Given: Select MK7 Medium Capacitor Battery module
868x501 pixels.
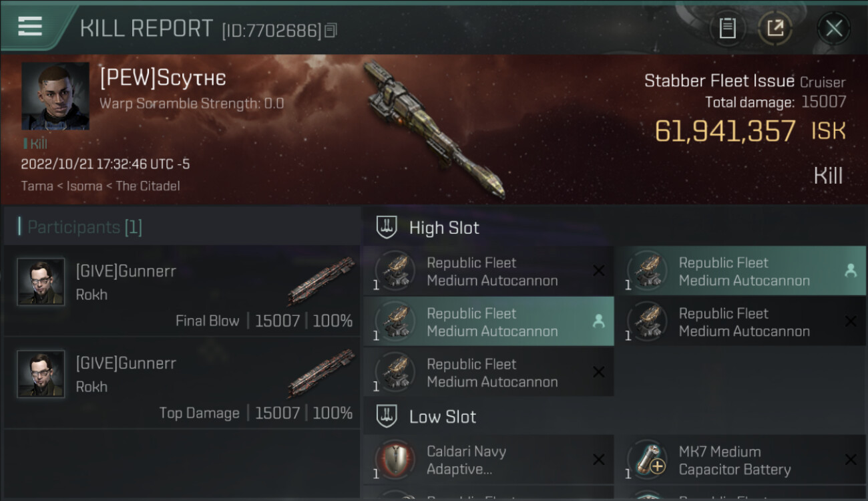Looking at the screenshot, I should pos(740,460).
